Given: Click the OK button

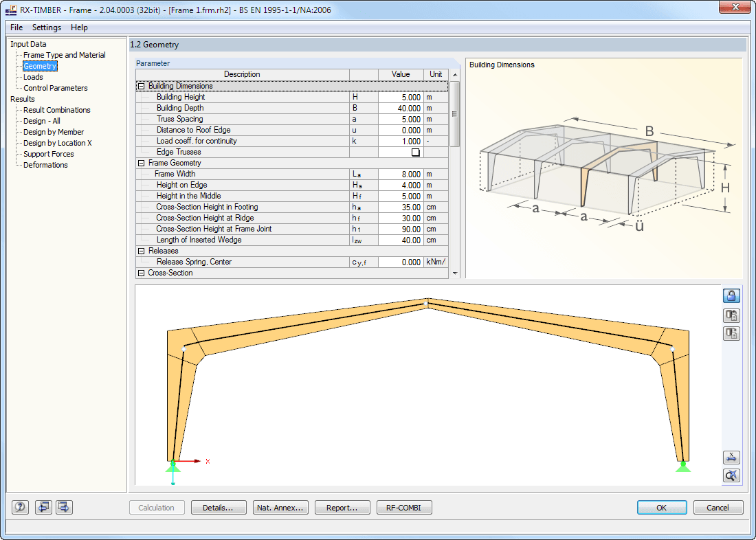Looking at the screenshot, I should [662, 507].
